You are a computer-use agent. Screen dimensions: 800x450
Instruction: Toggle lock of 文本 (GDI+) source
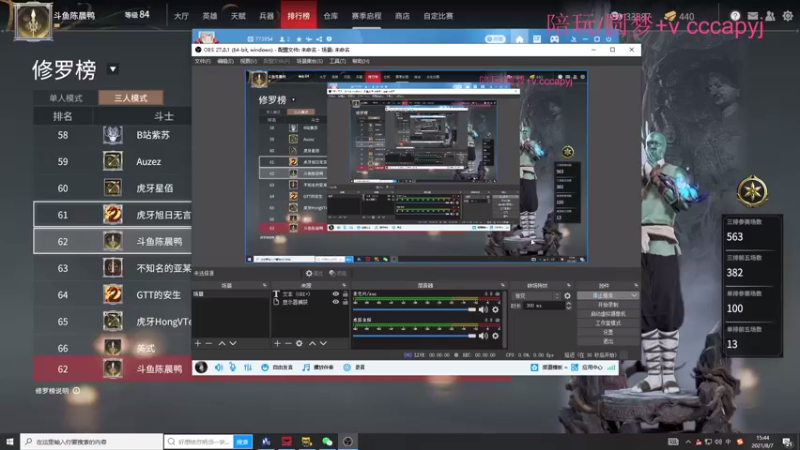pos(345,294)
